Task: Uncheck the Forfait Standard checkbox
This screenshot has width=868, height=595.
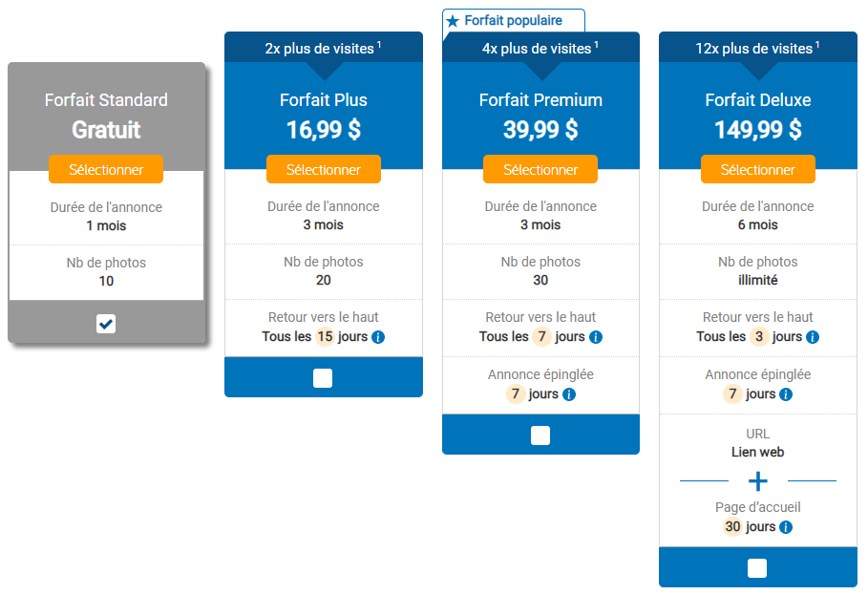Action: coord(106,324)
